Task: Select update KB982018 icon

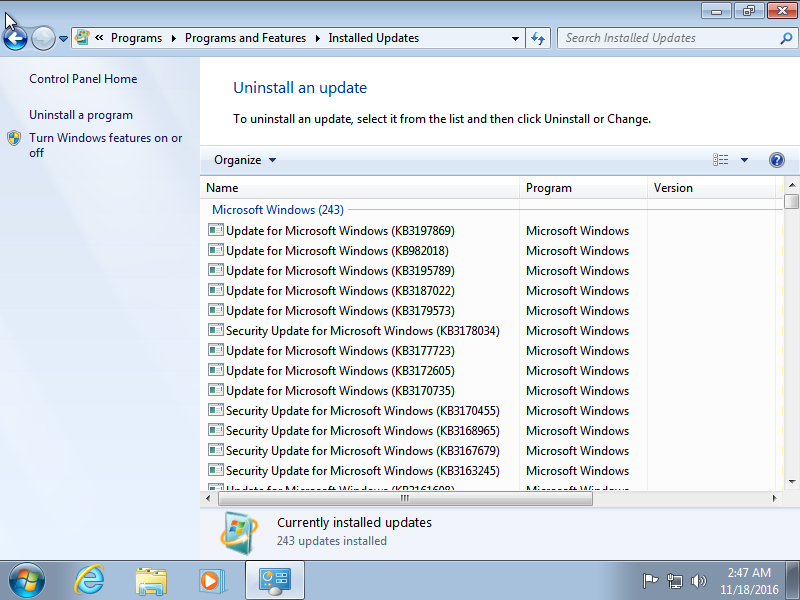Action: pyautogui.click(x=216, y=250)
